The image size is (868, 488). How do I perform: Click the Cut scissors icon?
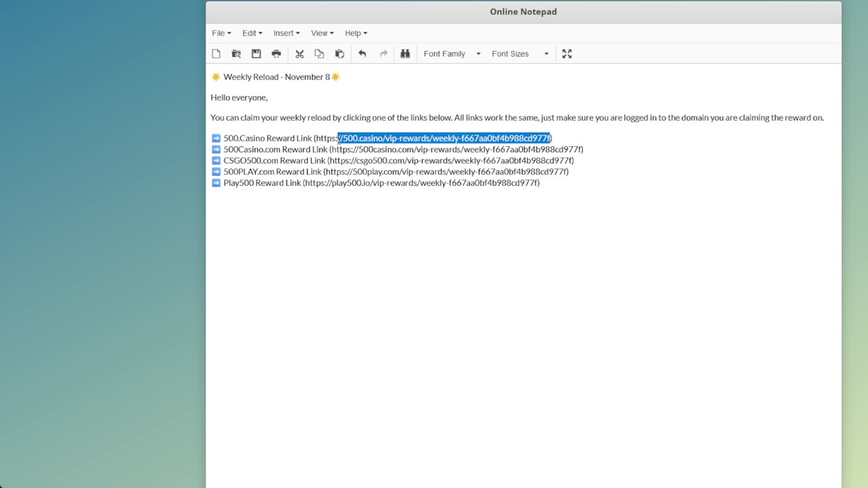(x=299, y=54)
